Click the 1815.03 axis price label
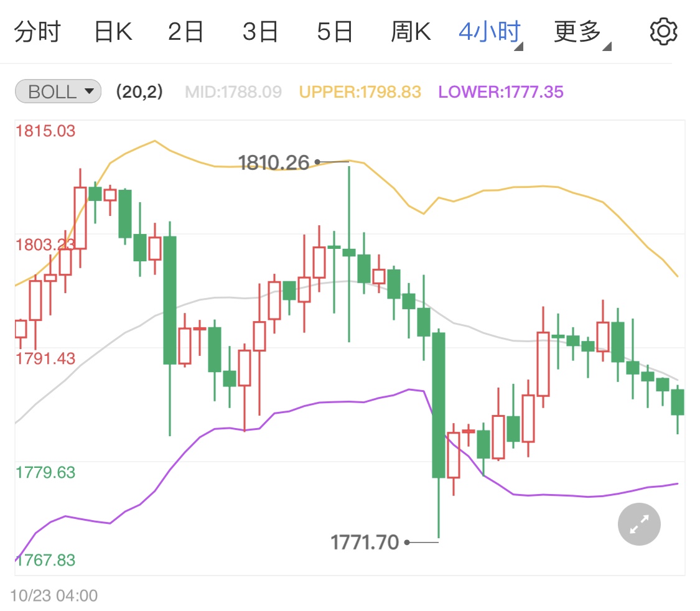This screenshot has width=700, height=611. click(45, 131)
